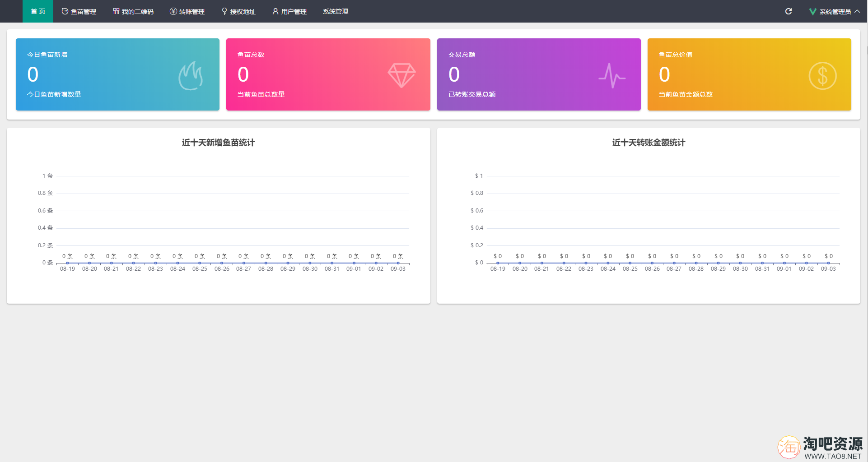Click the flame icon on 今日鱼苗新增 card
This screenshot has height=462, width=868.
pos(191,75)
